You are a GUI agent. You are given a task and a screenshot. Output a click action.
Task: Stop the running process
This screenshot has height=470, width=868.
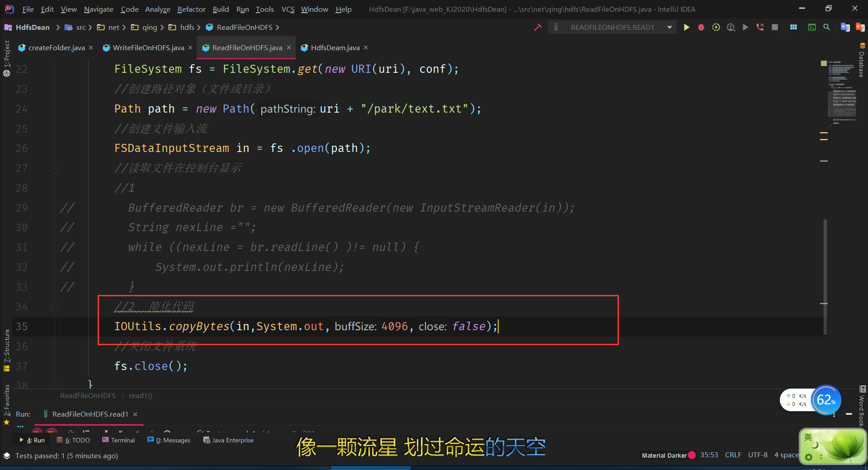(775, 27)
